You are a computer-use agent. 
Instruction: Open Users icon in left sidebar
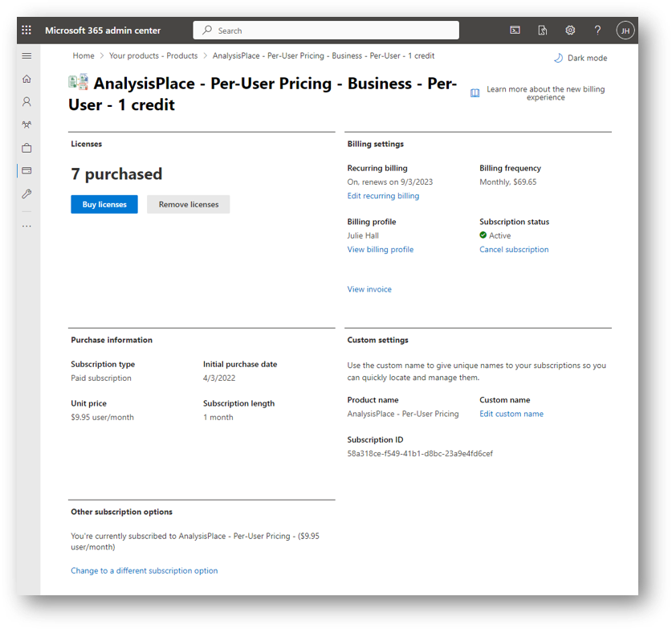(26, 102)
